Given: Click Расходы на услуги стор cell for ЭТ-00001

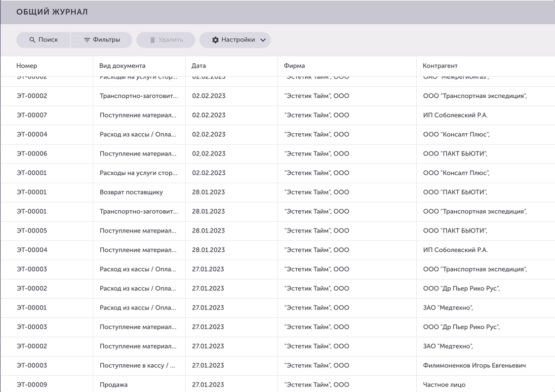Looking at the screenshot, I should click(x=138, y=173).
